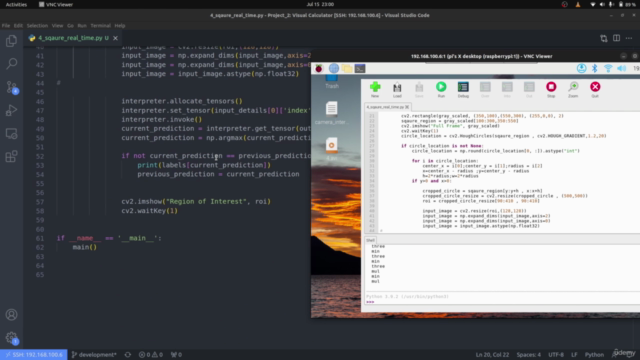Close the 4_sqaure_real_time.py tab in Thonny
The height and width of the screenshot is (360, 640).
click(407, 107)
